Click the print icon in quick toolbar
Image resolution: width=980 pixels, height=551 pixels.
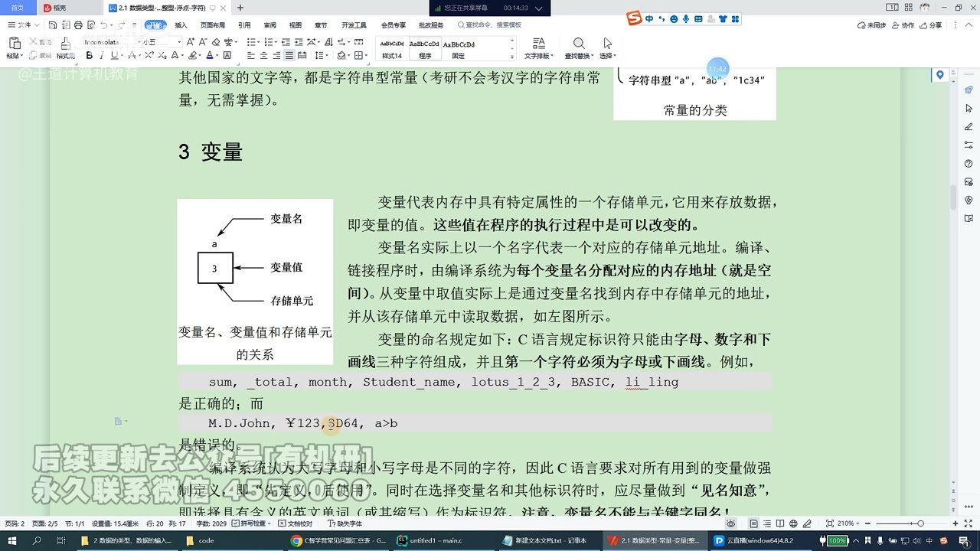pos(78,25)
